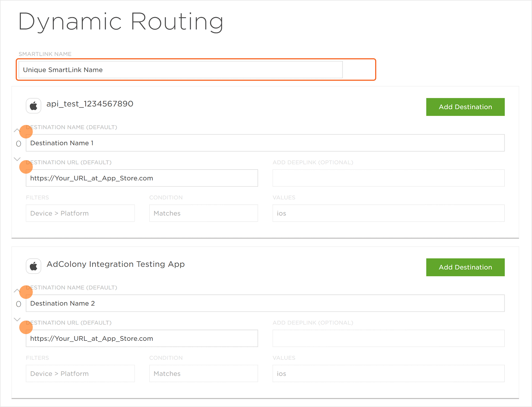Click orange marker on second Destination URL label

click(x=26, y=327)
